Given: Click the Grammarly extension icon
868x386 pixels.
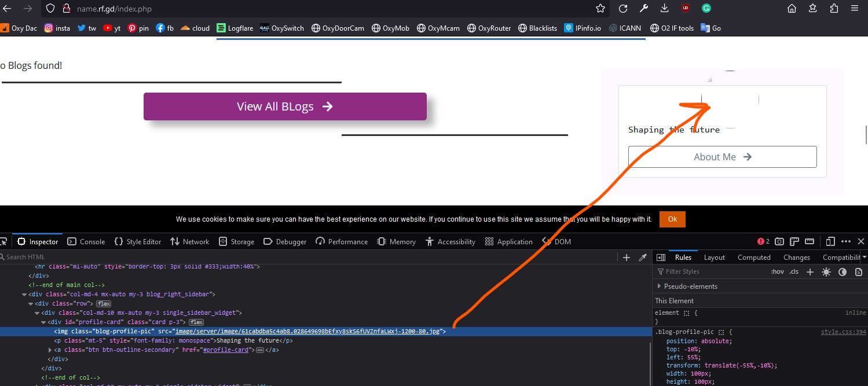Looking at the screenshot, I should click(x=706, y=8).
